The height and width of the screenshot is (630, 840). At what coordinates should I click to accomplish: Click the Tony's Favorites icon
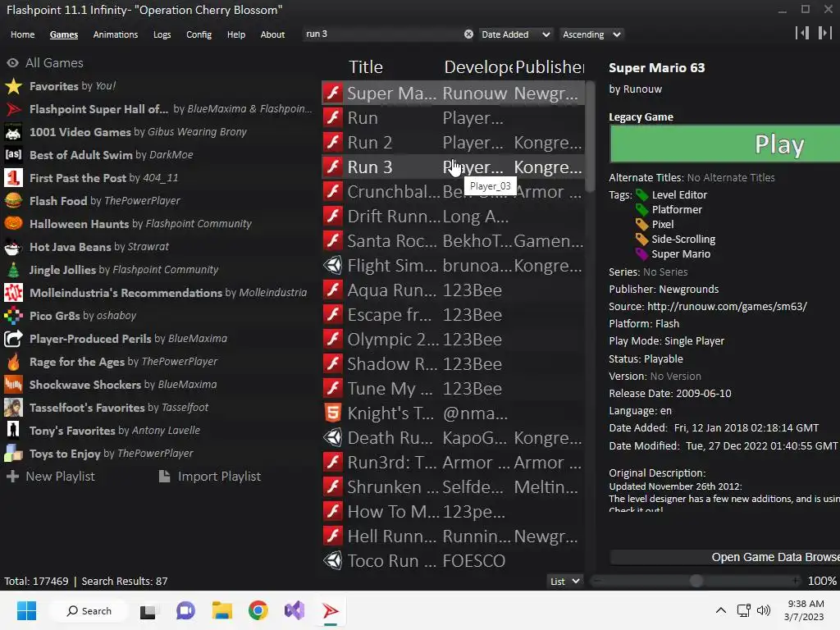point(13,430)
